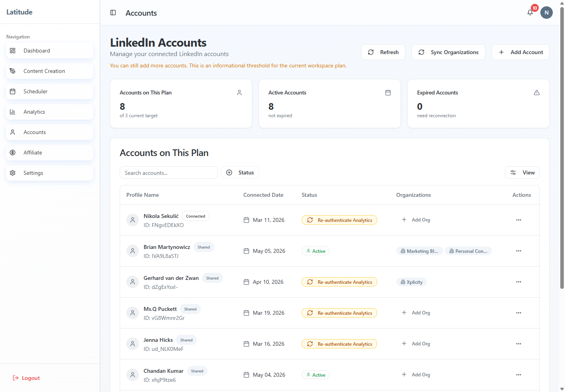
Task: Click the Dashboard grid icon
Action: pyautogui.click(x=13, y=51)
